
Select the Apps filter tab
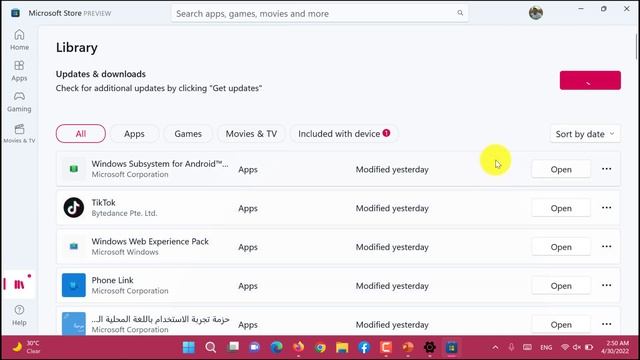(134, 133)
